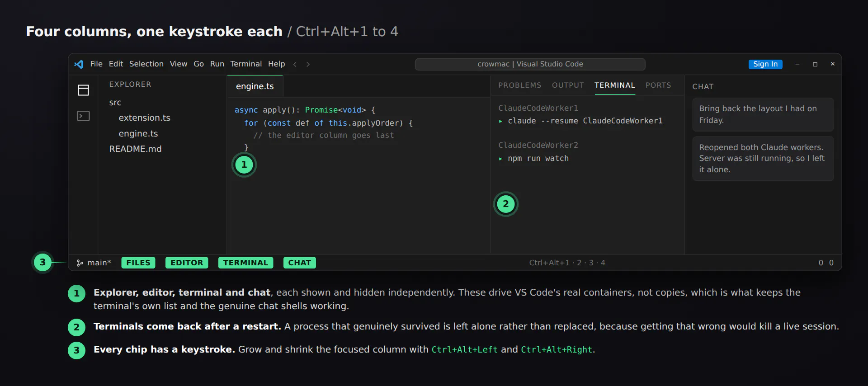Image resolution: width=868 pixels, height=386 pixels.
Task: Click the 'Bring back the layout' chat message
Action: pyautogui.click(x=763, y=114)
